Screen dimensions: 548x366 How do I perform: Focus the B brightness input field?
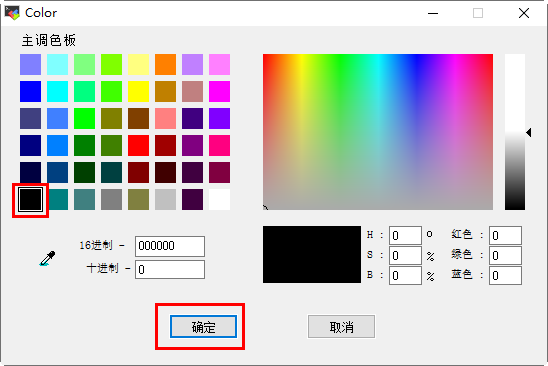(x=405, y=275)
